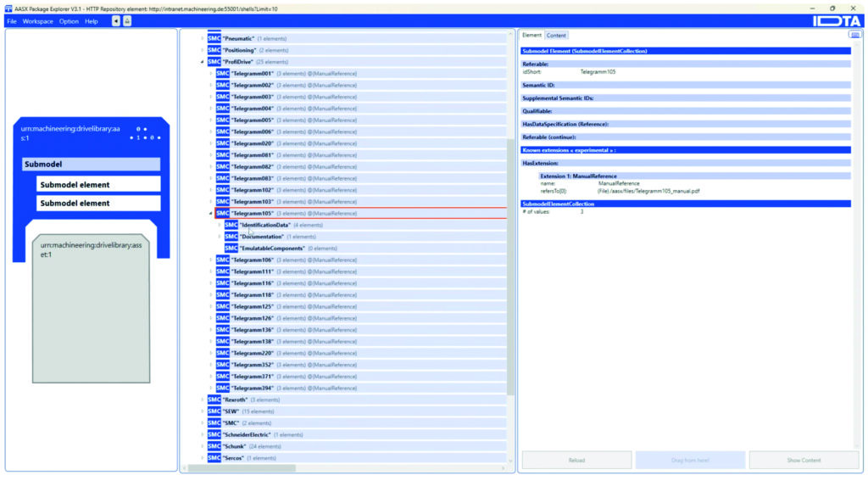Click the SMC icon of Telegramm126
Image resolution: width=868 pixels, height=492 pixels.
click(x=223, y=317)
